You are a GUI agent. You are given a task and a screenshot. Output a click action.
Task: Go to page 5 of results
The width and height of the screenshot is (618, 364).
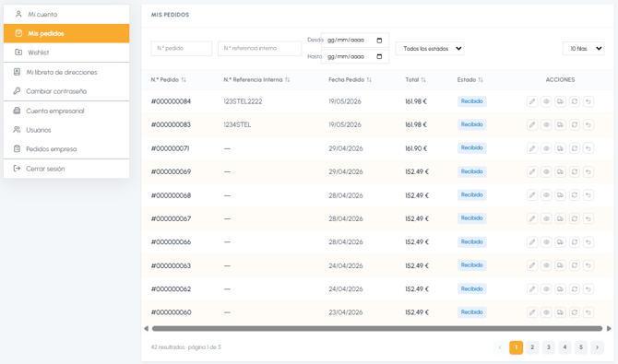point(581,347)
